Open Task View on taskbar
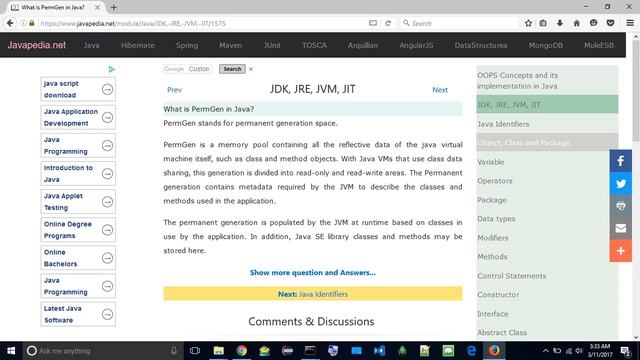This screenshot has height=360, width=640. pos(195,351)
